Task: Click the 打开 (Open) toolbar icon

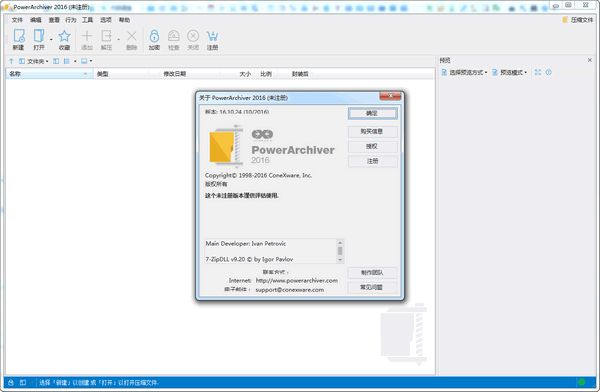Action: [x=39, y=36]
